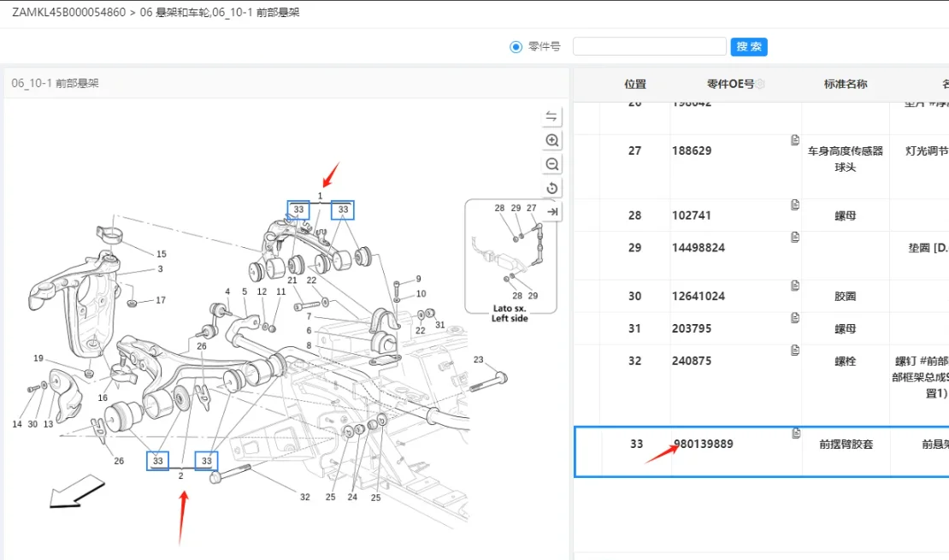Image resolution: width=949 pixels, height=560 pixels.
Task: Click 胶圈 name in row 30
Action: (x=846, y=297)
